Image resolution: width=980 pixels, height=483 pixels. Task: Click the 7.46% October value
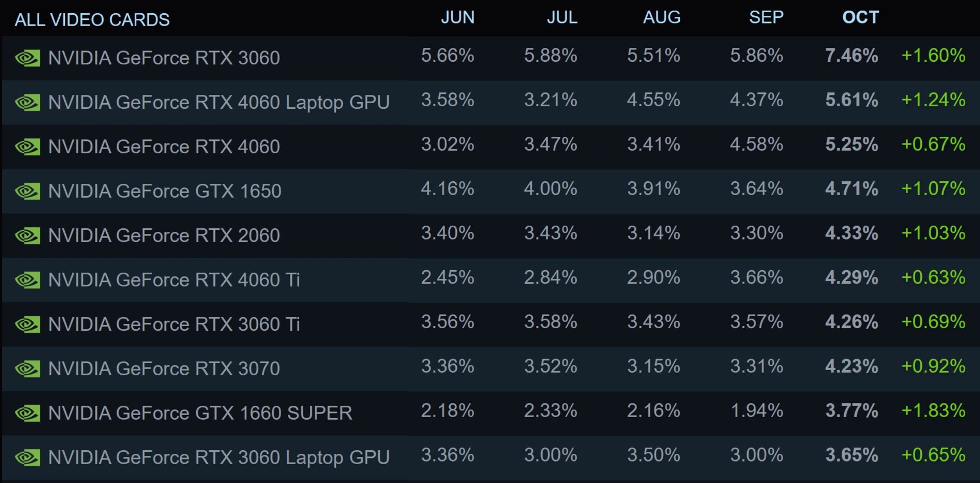pos(851,56)
